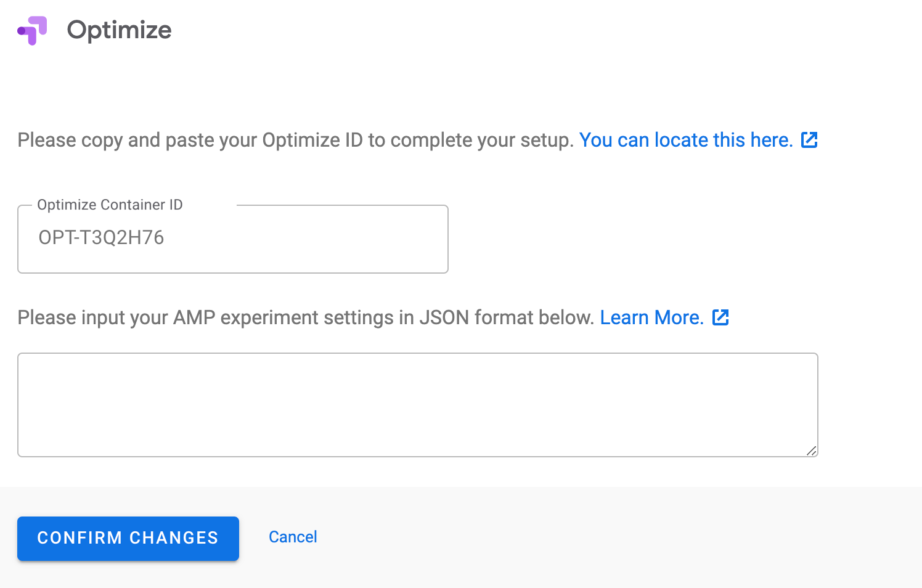Viewport: 922px width, 588px height.
Task: Click the empty JSON settings box to start typing
Action: pyautogui.click(x=418, y=404)
